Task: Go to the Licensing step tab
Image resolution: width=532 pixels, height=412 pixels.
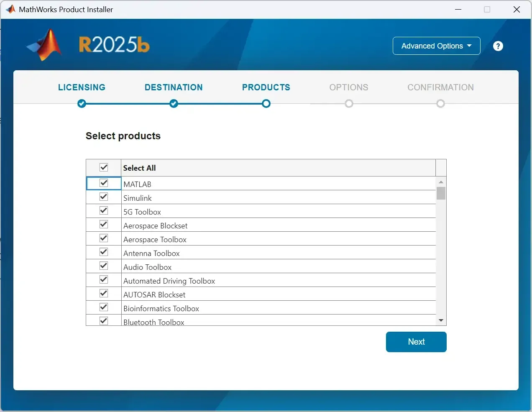Action: coord(82,87)
